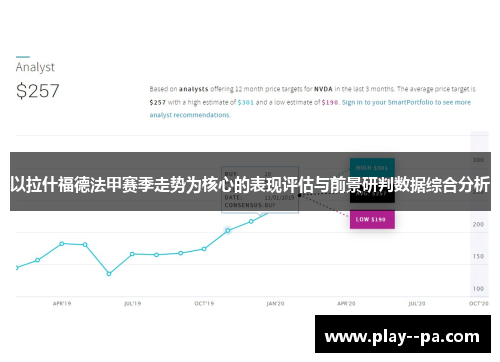Viewport: 500px width, 362px height.
Task: Click the 200 value on the price axis
Action: point(478,224)
